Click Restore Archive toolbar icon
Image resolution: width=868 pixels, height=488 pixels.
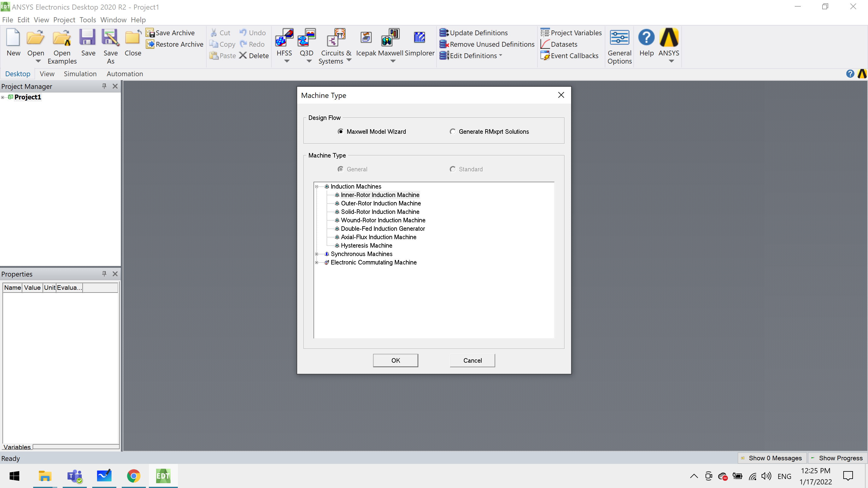(x=150, y=44)
